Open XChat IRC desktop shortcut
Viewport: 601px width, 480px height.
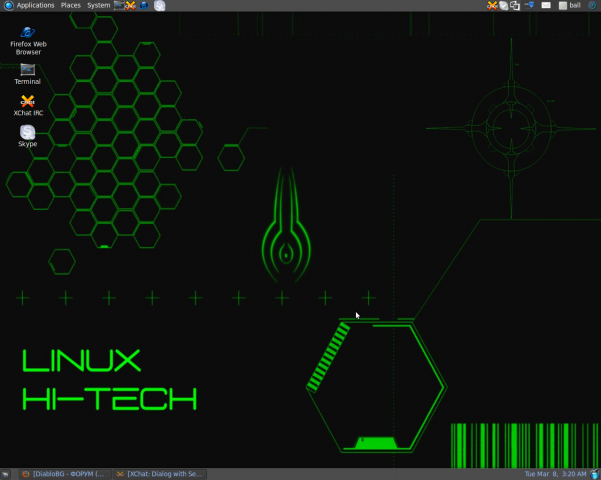click(x=28, y=101)
